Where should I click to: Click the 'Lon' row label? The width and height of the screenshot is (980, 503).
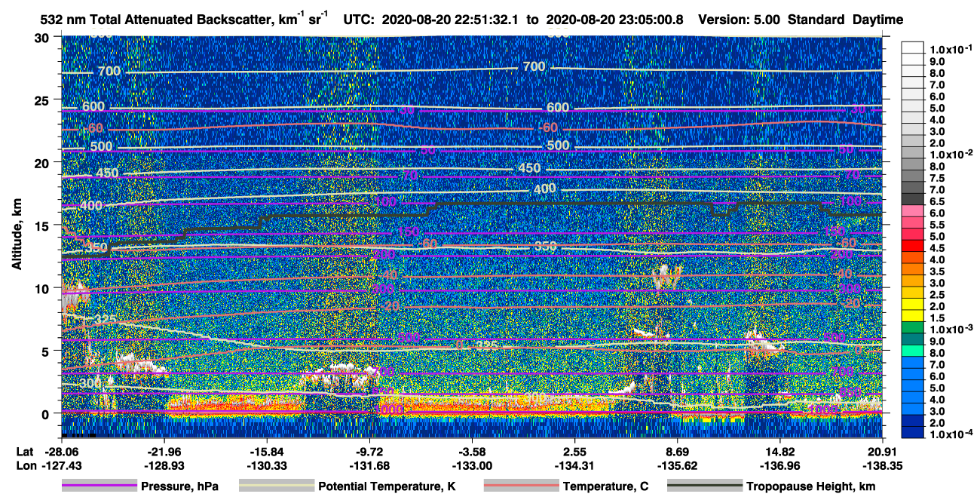[26, 465]
